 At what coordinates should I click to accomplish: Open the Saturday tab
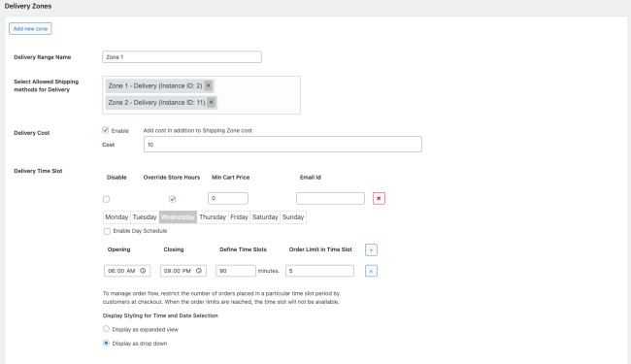coord(265,217)
